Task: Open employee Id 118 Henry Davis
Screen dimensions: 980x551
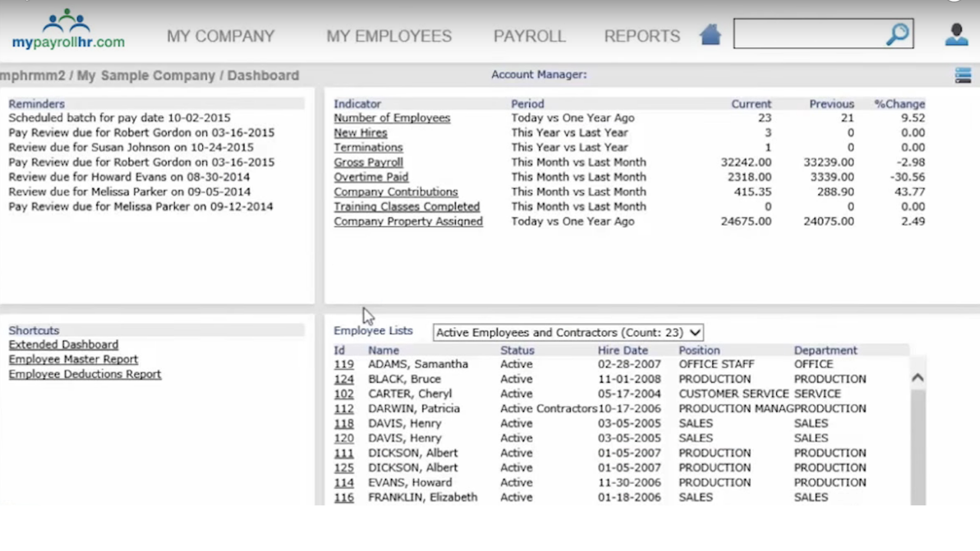Action: click(344, 424)
